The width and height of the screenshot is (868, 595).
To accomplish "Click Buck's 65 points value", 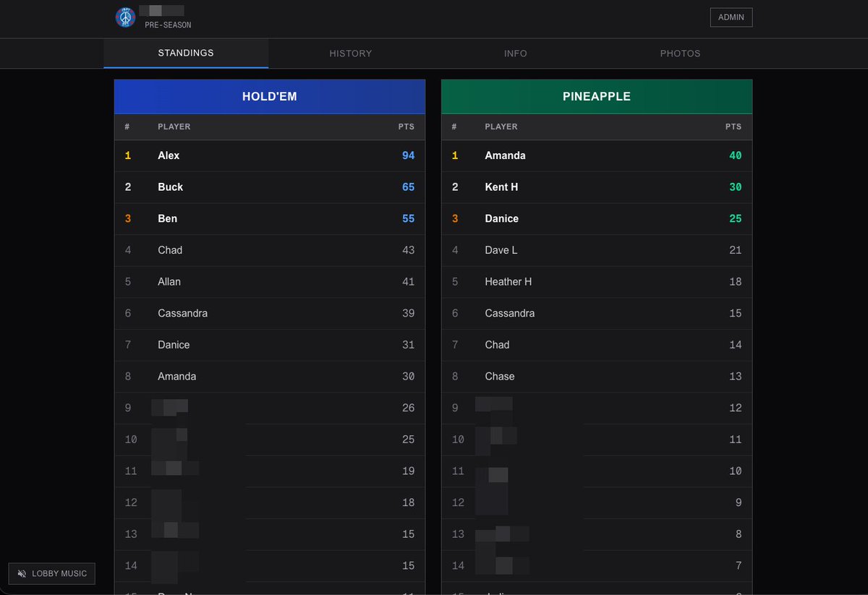I will tap(409, 187).
